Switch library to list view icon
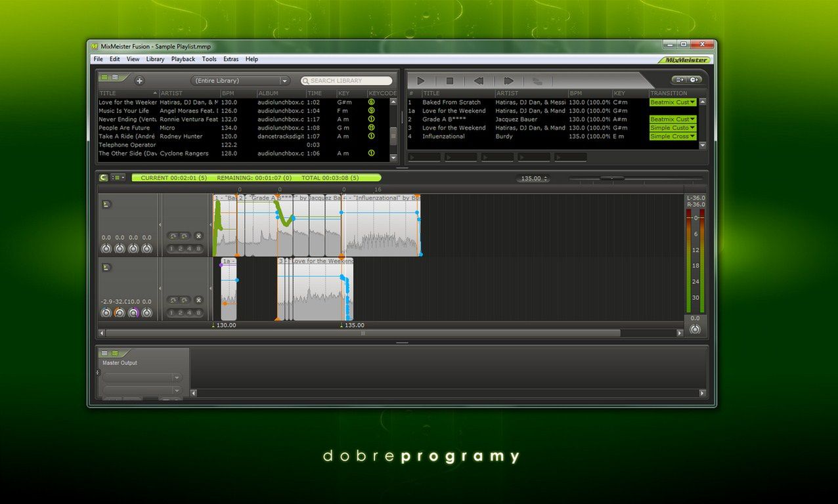The width and height of the screenshot is (838, 504). 104,77
